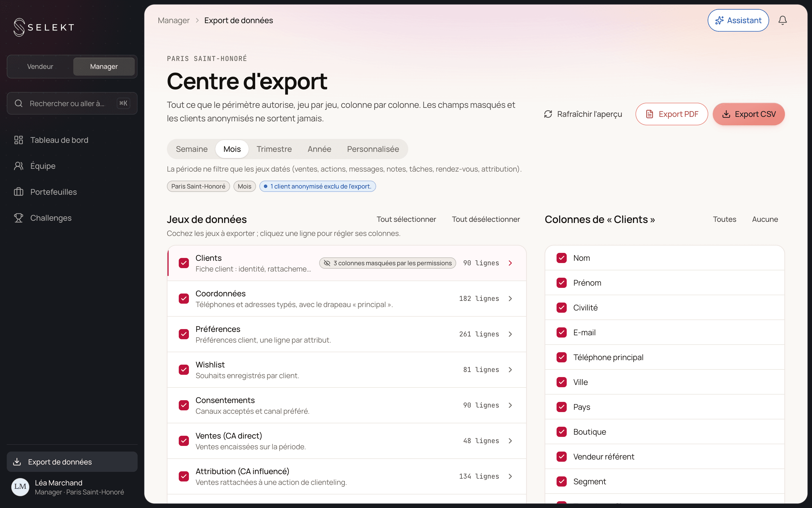Viewport: 812px width, 508px height.
Task: Click the Export CSV button
Action: click(748, 114)
